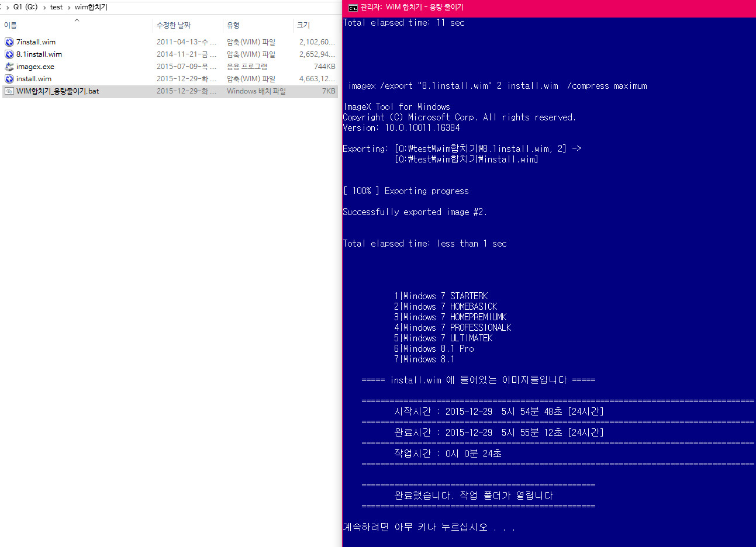Sort files by the 이름 column header
The image size is (756, 547).
click(x=11, y=25)
